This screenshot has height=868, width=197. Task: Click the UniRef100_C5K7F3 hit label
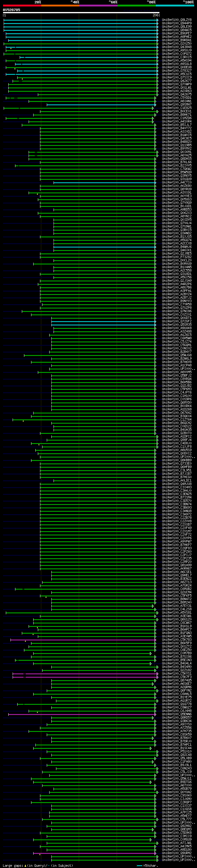(x=177, y=677)
